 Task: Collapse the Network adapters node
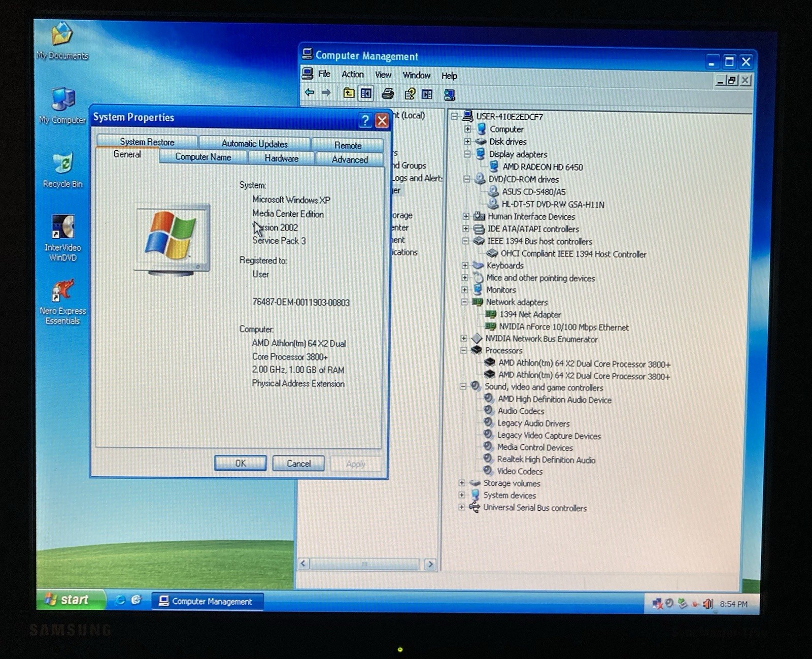(x=464, y=302)
